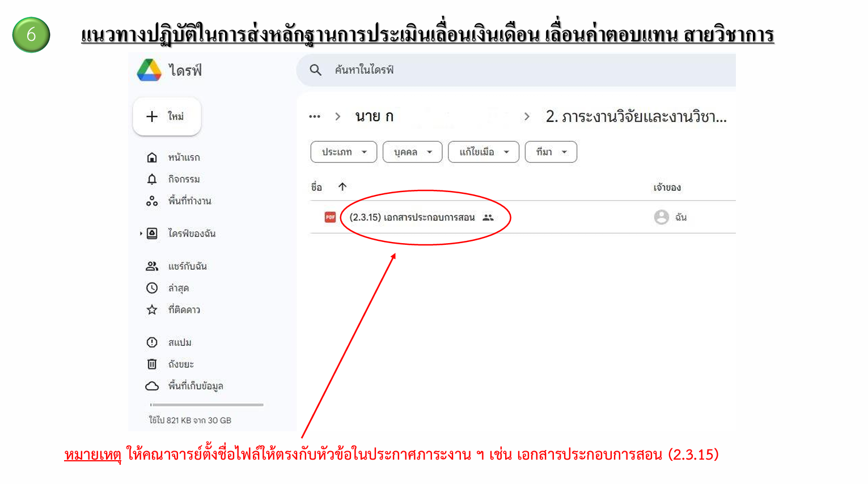Click the people icon beside แชร์กับฉัน
Screen dimensions: 868x484
[152, 266]
